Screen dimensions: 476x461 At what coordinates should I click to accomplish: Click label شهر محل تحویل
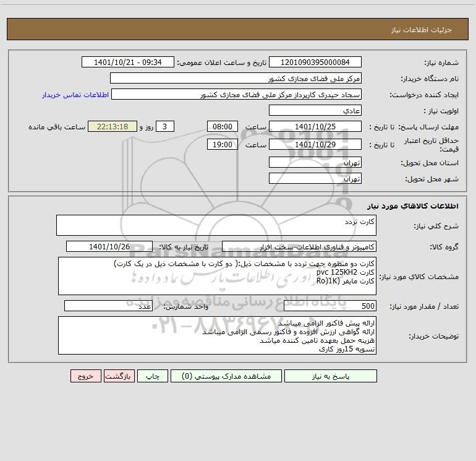pyautogui.click(x=431, y=179)
